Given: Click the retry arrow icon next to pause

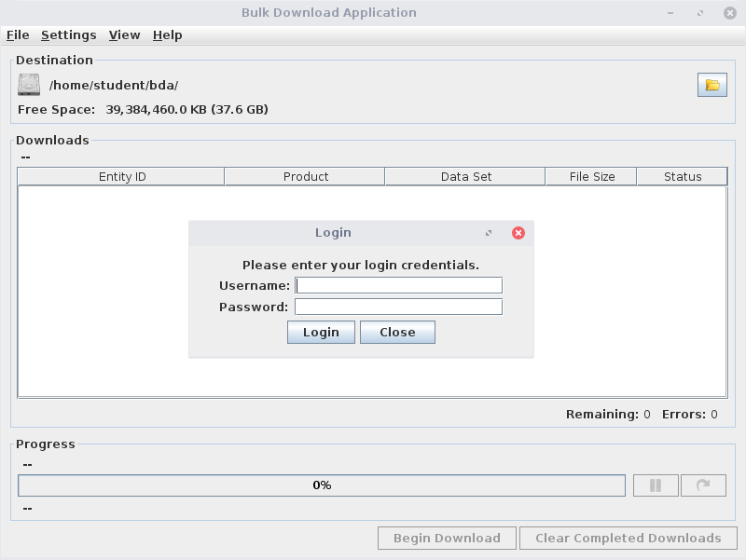Looking at the screenshot, I should click(703, 485).
